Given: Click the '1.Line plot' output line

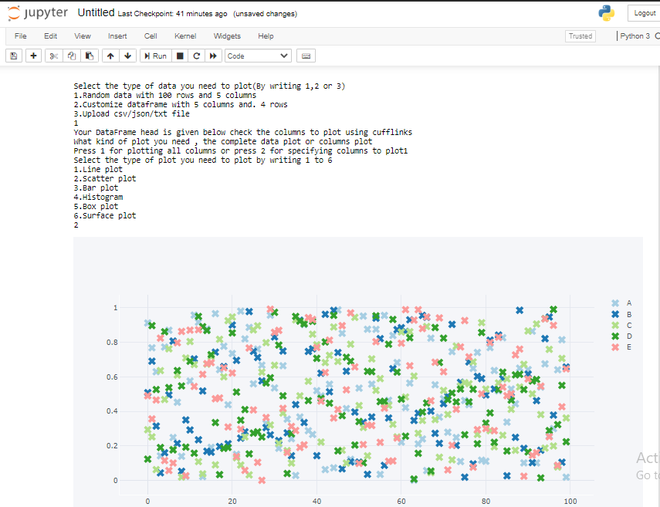Looking at the screenshot, I should [98, 169].
